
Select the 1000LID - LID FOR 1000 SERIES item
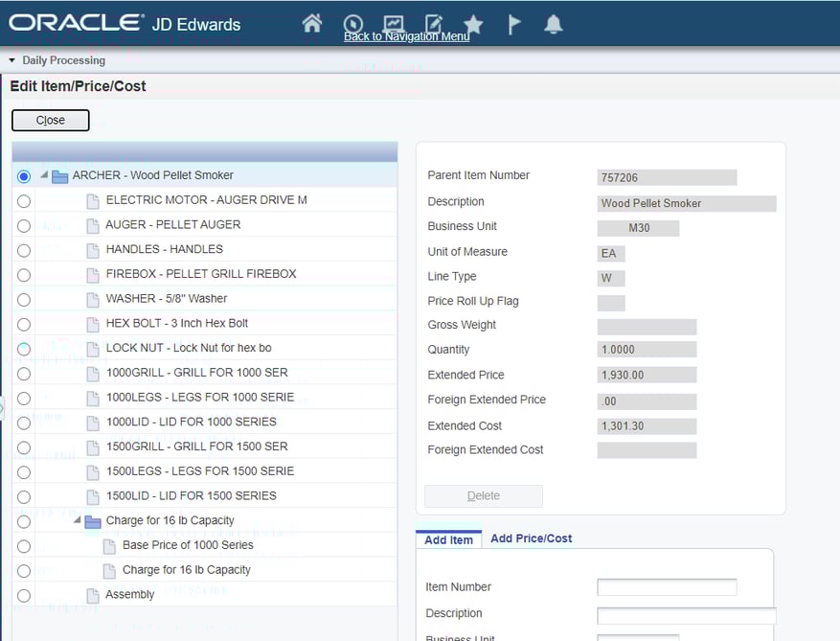point(191,422)
